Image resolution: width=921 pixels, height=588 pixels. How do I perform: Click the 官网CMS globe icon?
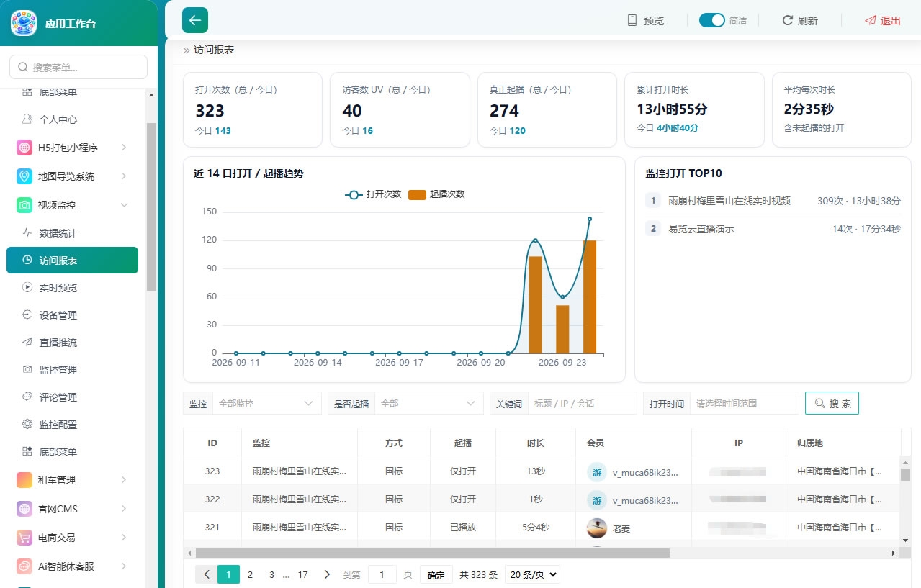click(24, 509)
